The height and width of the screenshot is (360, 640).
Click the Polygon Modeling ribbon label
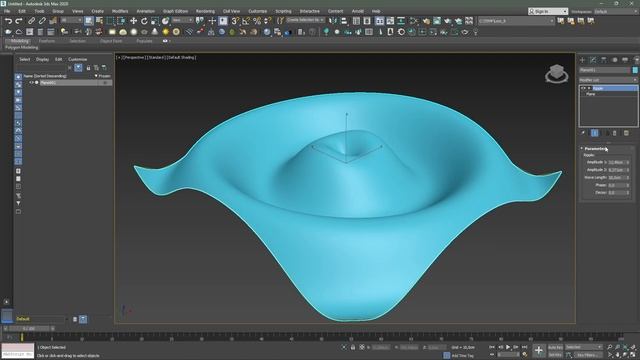coord(22,48)
